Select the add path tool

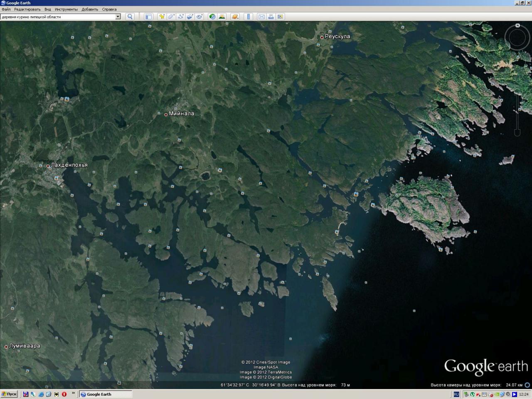[180, 17]
